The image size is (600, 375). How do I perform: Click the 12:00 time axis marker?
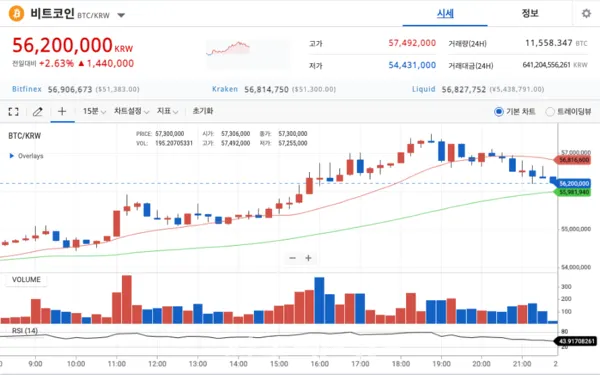pyautogui.click(x=157, y=364)
